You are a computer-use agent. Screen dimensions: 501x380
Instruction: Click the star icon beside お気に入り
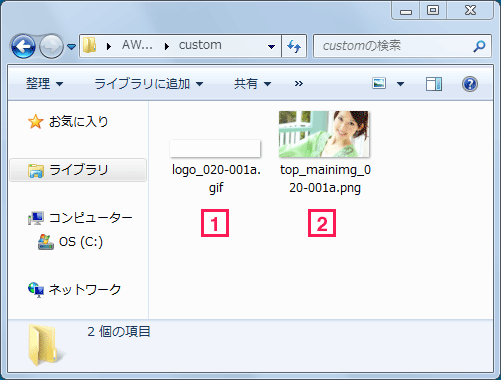pyautogui.click(x=35, y=122)
